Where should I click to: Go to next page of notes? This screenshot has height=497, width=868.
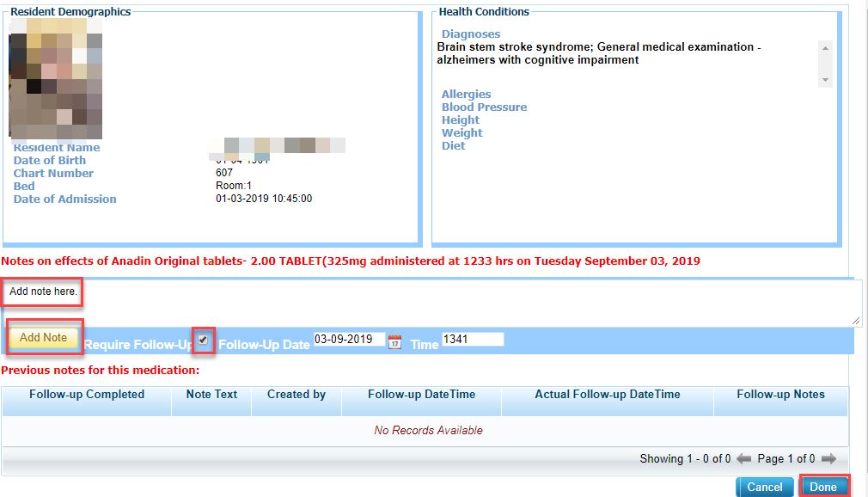point(828,459)
